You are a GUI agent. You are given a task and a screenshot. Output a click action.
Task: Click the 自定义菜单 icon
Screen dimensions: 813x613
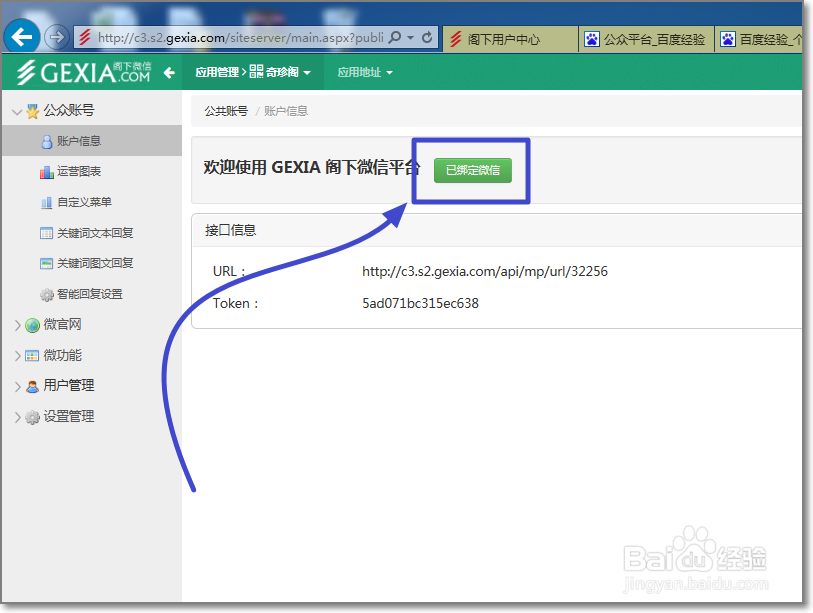(x=47, y=202)
